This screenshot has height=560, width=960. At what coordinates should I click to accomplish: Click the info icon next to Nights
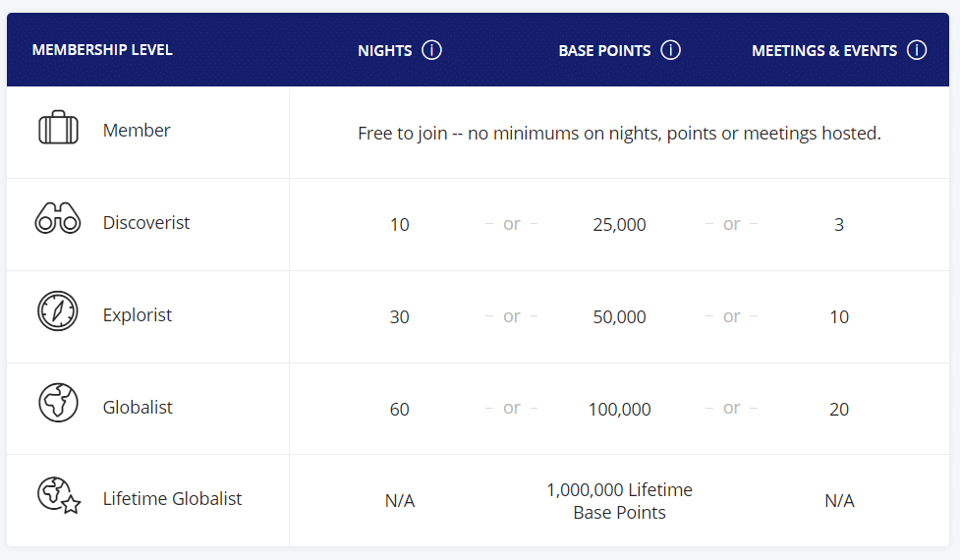tap(431, 50)
